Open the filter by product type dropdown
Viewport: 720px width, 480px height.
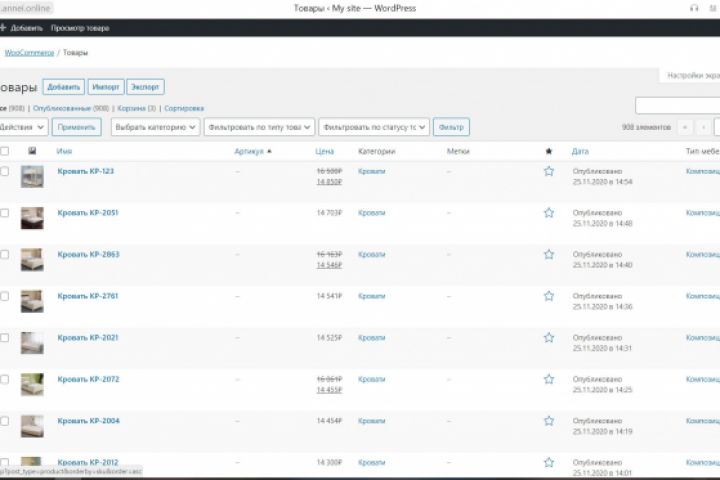[259, 127]
